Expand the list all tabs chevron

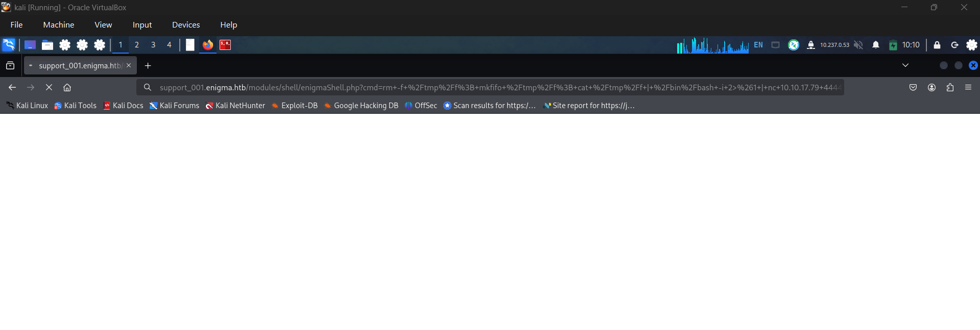pyautogui.click(x=905, y=65)
